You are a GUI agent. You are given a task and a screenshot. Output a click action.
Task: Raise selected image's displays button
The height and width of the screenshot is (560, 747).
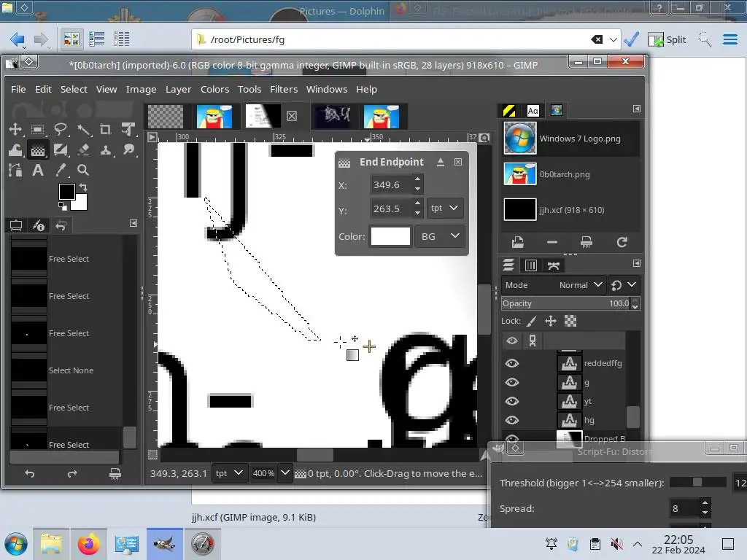(x=517, y=242)
